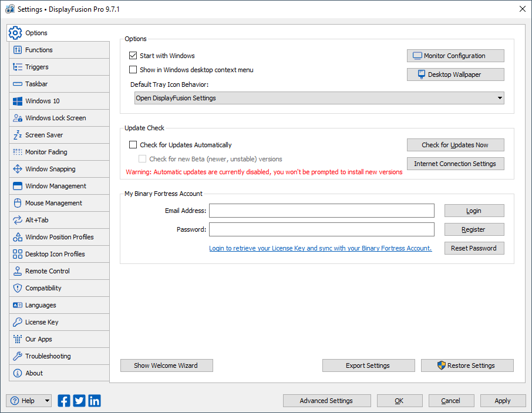Screen dimensions: 532x413
Task: Click the license key login link
Action: (320, 248)
